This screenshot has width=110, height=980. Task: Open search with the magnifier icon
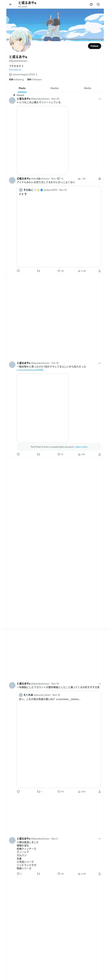pyautogui.click(x=98, y=5)
